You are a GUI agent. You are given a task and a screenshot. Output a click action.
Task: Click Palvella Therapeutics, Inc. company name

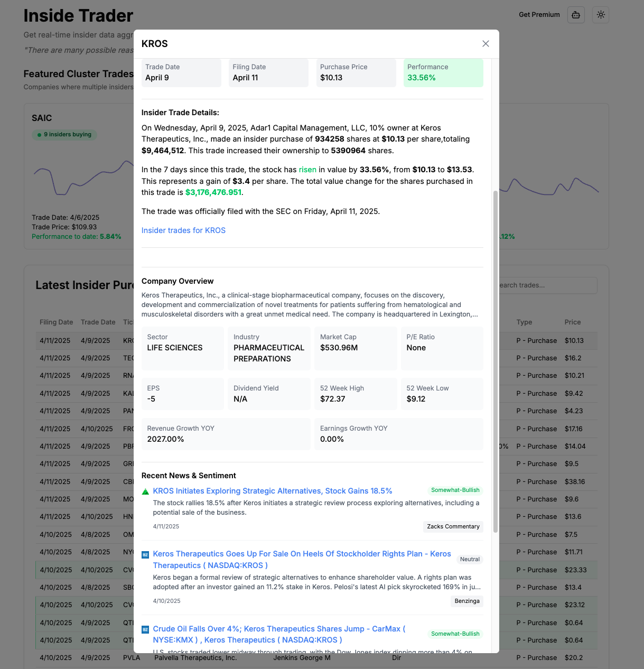pos(195,658)
